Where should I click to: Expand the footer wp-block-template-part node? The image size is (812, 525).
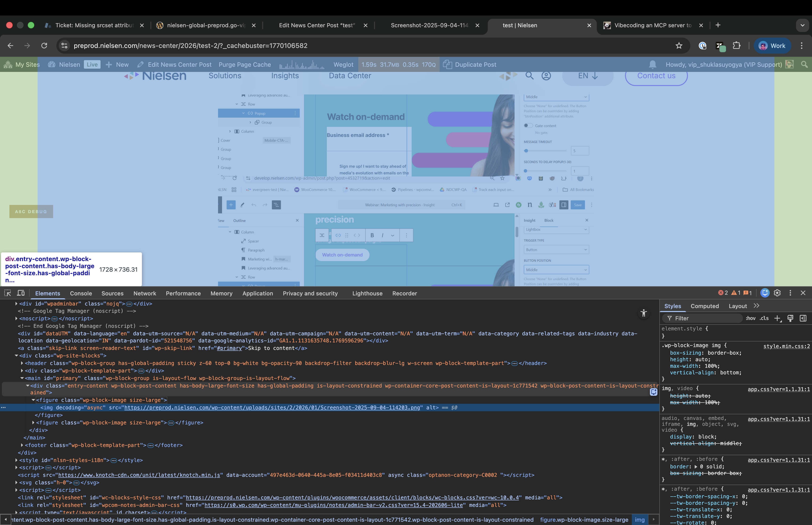(22, 445)
